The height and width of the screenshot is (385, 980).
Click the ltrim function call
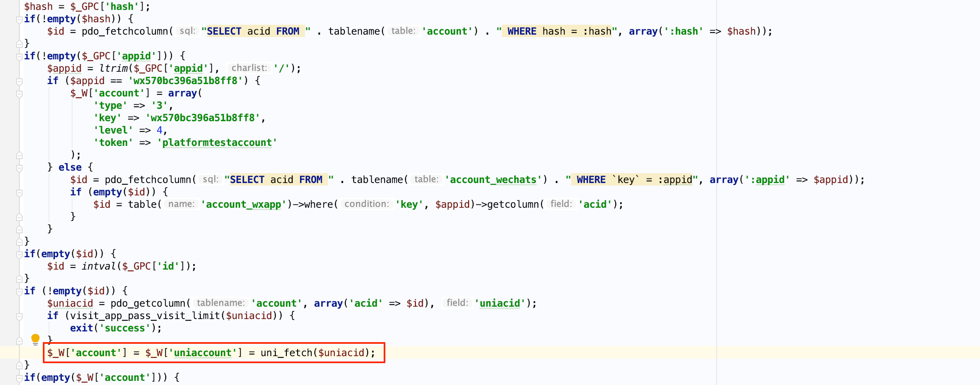click(113, 68)
